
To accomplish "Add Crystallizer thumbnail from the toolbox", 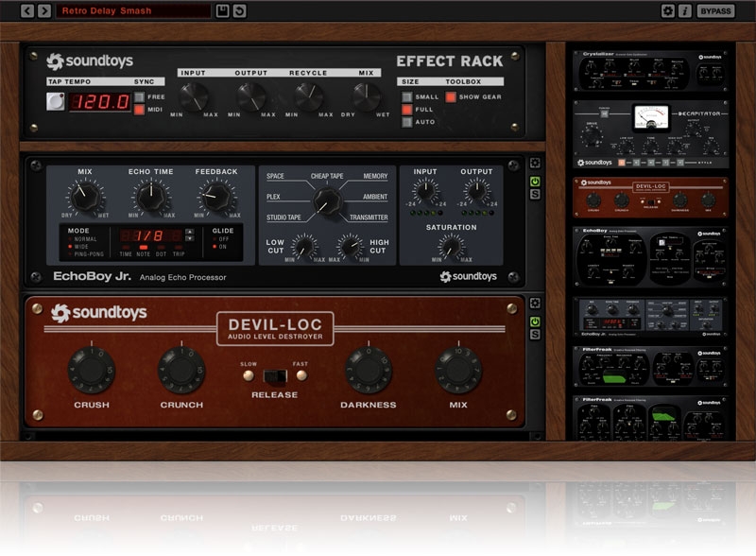I will pyautogui.click(x=651, y=71).
